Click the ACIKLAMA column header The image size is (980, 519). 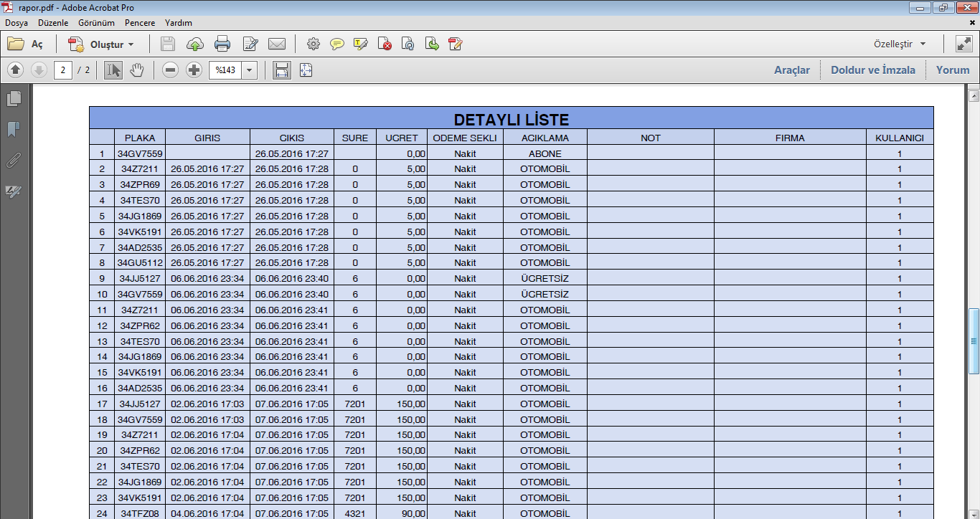pos(545,138)
